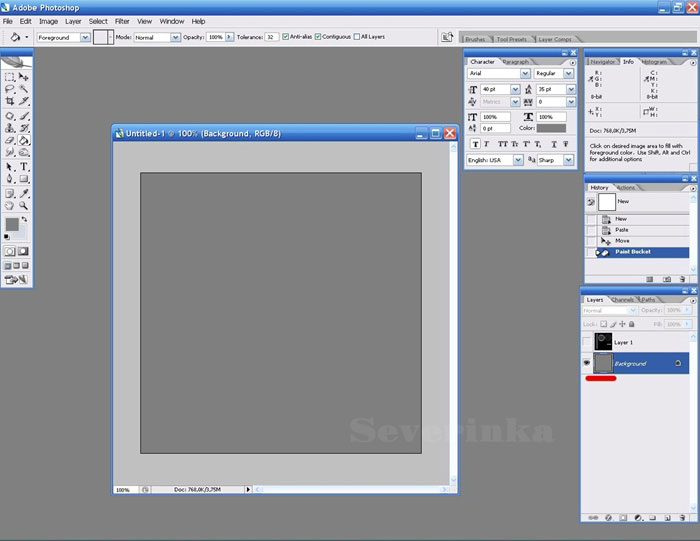Activate the Zoom magnifier tool

[x=24, y=205]
